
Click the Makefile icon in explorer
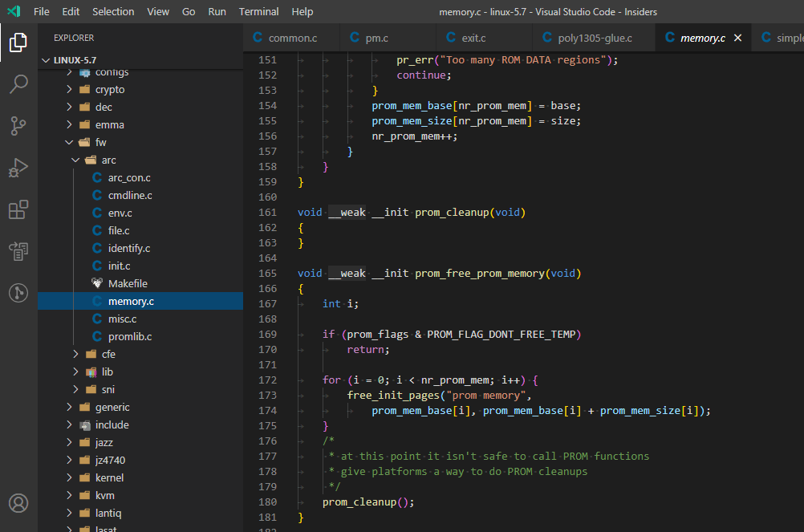tap(97, 283)
